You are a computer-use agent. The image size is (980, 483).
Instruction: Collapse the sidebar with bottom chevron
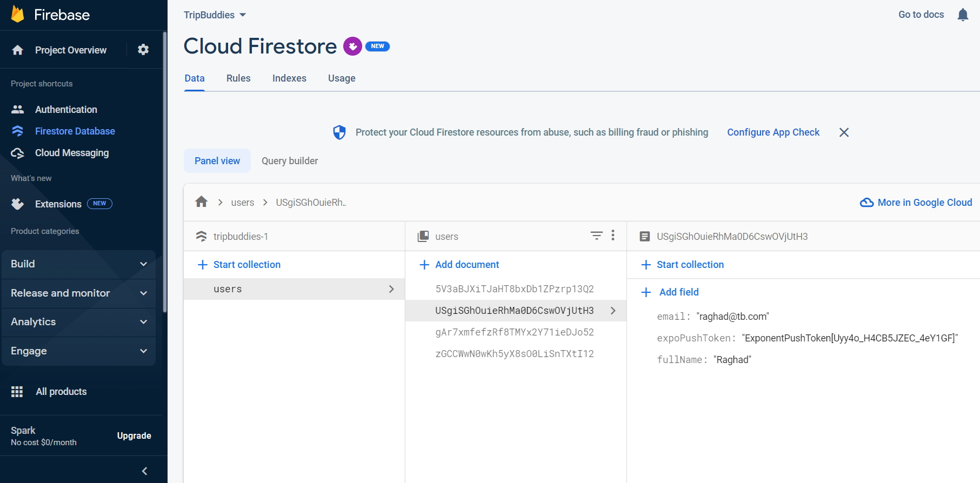pyautogui.click(x=144, y=471)
